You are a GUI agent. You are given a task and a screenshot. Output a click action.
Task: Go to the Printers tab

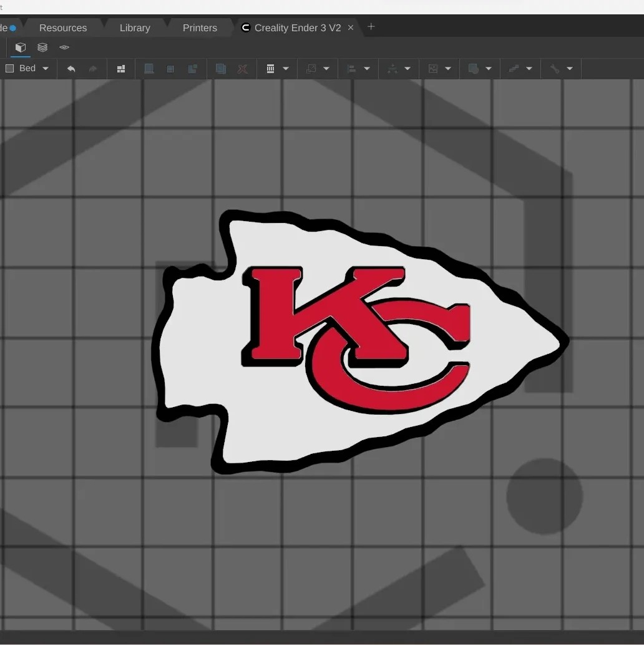(200, 28)
